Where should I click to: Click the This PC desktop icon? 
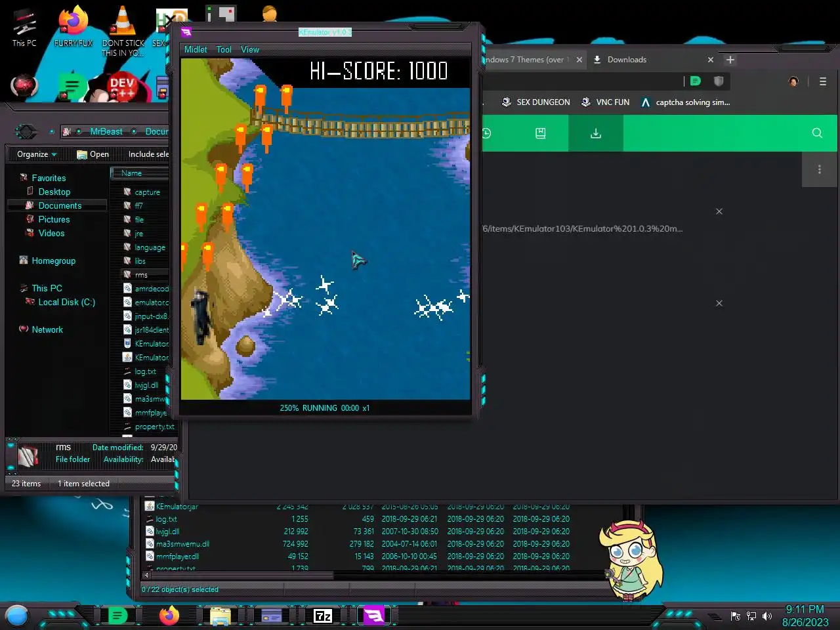pos(24,28)
